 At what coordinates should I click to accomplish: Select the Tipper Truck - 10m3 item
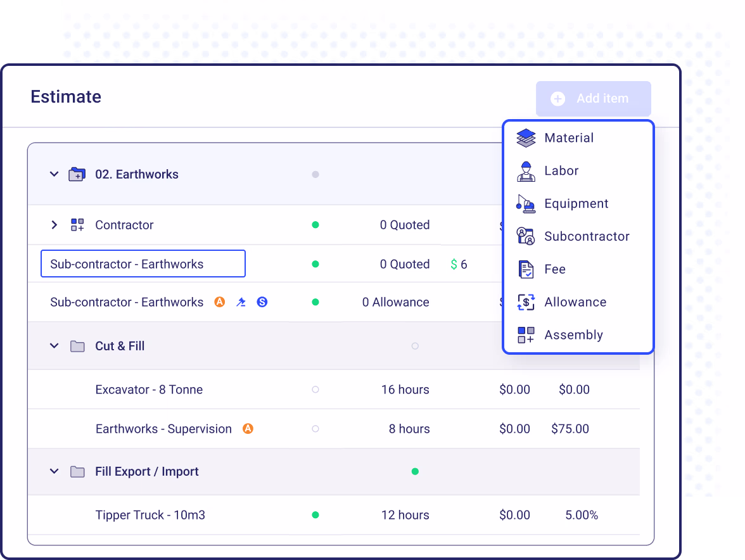[150, 515]
